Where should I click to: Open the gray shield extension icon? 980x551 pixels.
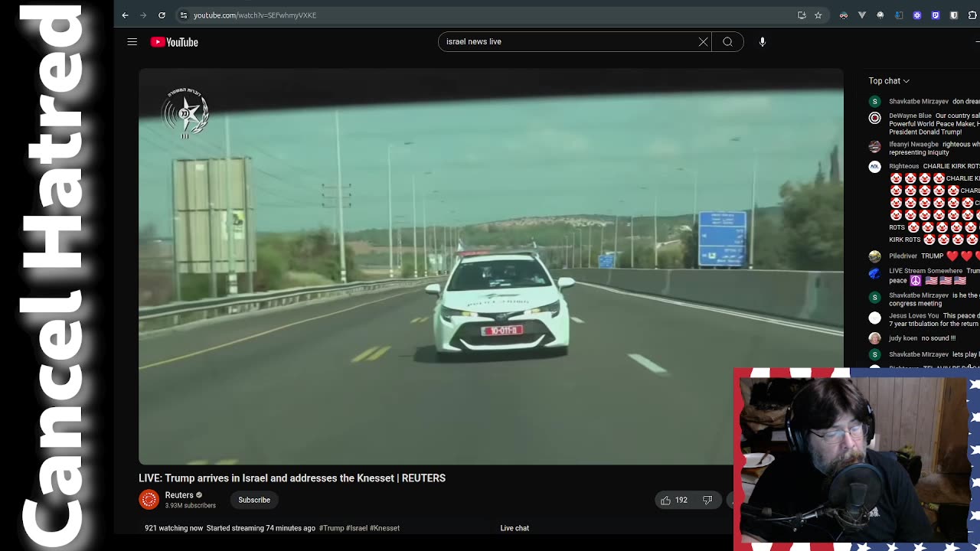(954, 15)
